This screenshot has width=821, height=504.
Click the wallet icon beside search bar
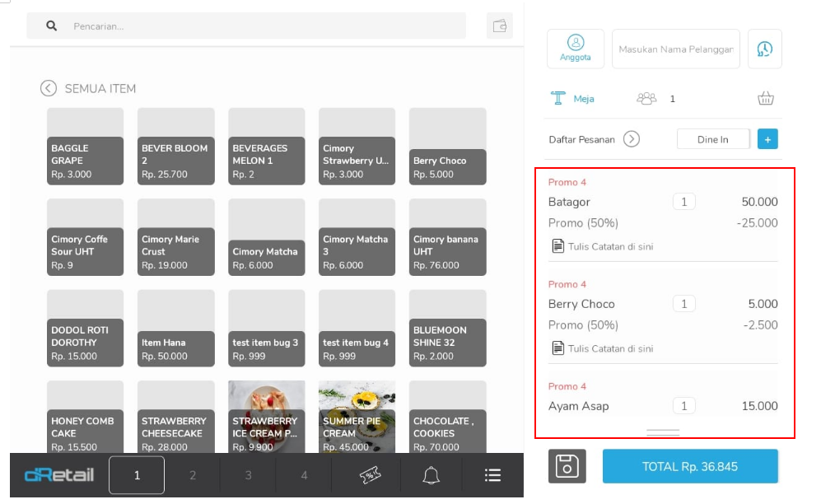(x=499, y=26)
